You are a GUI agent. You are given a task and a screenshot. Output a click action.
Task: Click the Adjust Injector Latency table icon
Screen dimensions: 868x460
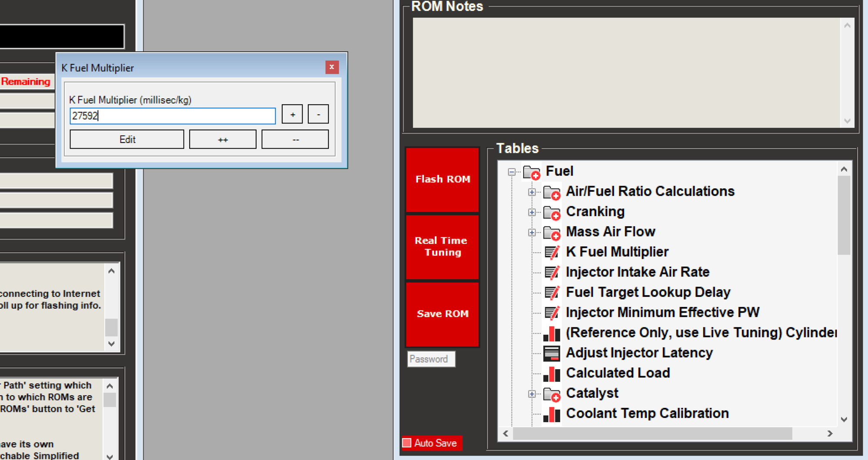552,353
